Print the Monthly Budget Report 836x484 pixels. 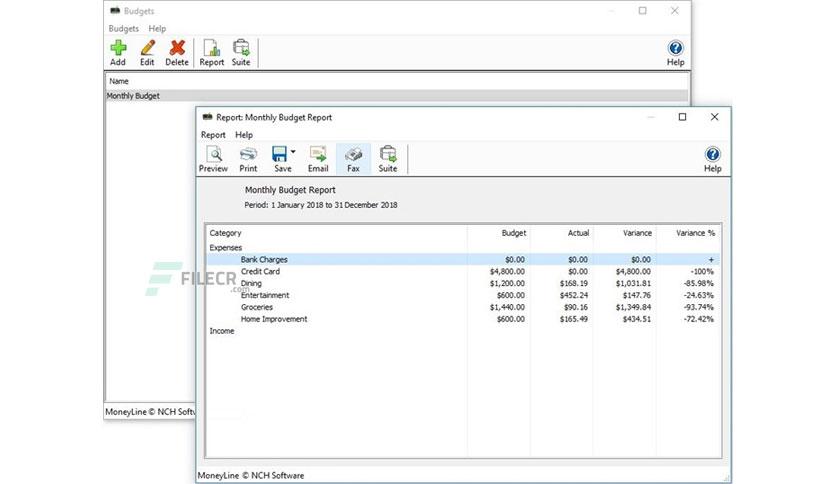[248, 159]
